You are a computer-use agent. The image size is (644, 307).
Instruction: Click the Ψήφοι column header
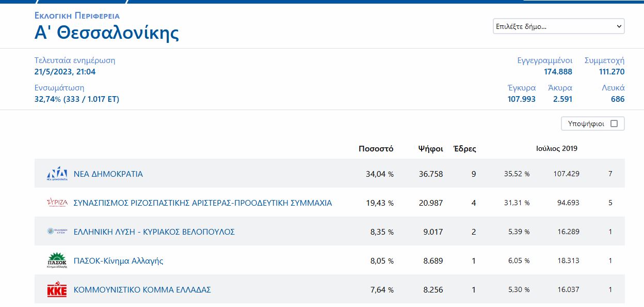[430, 149]
